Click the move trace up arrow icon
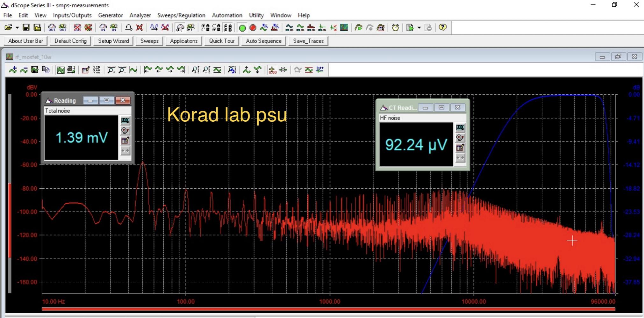The width and height of the screenshot is (644, 318). [247, 70]
